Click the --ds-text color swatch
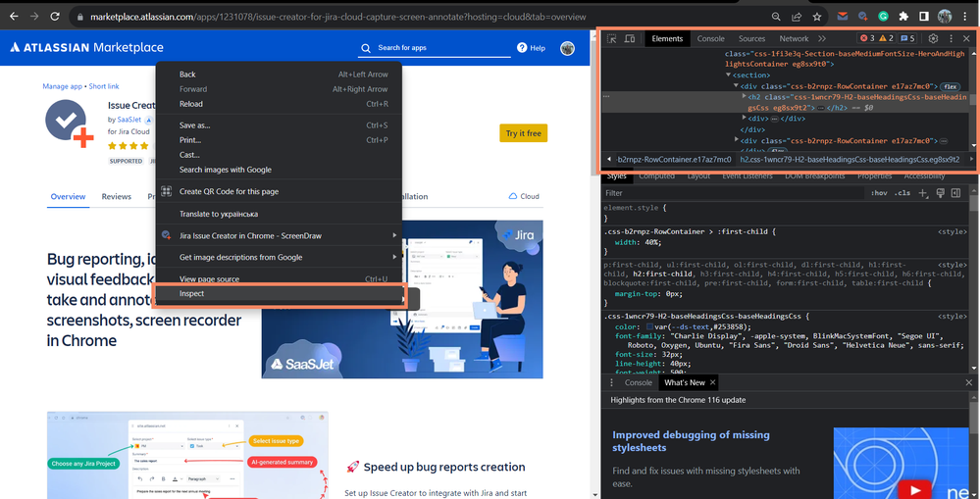The height and width of the screenshot is (499, 980). (650, 326)
